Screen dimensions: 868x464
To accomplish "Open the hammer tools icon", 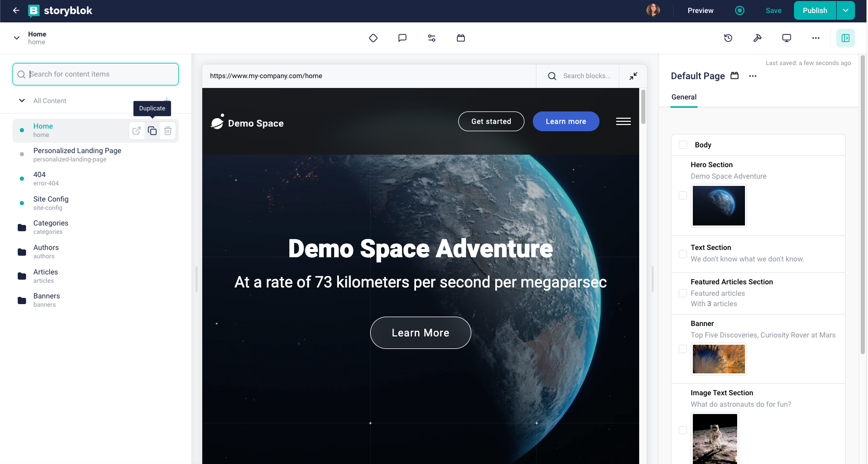I will coord(757,38).
